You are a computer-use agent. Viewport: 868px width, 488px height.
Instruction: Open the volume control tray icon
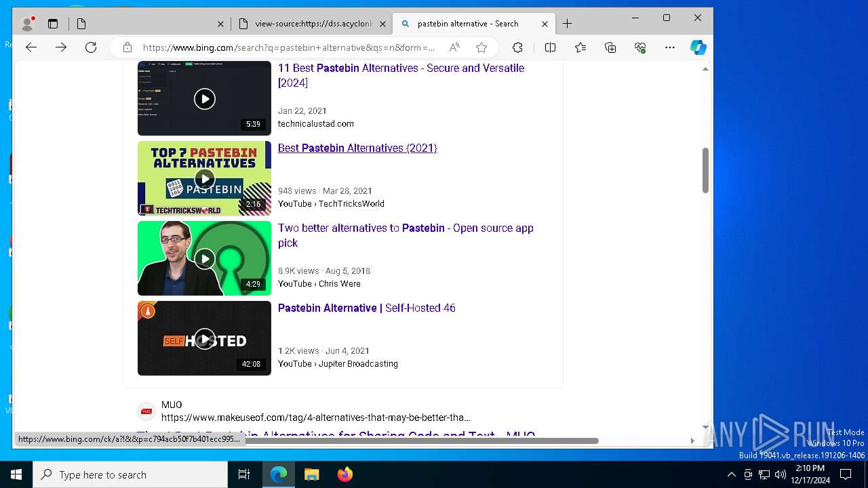click(781, 474)
